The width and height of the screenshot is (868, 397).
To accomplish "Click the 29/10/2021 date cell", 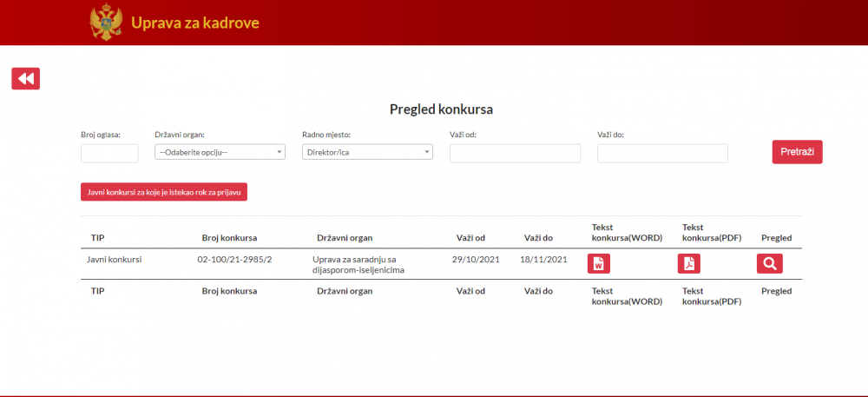I will (x=475, y=259).
